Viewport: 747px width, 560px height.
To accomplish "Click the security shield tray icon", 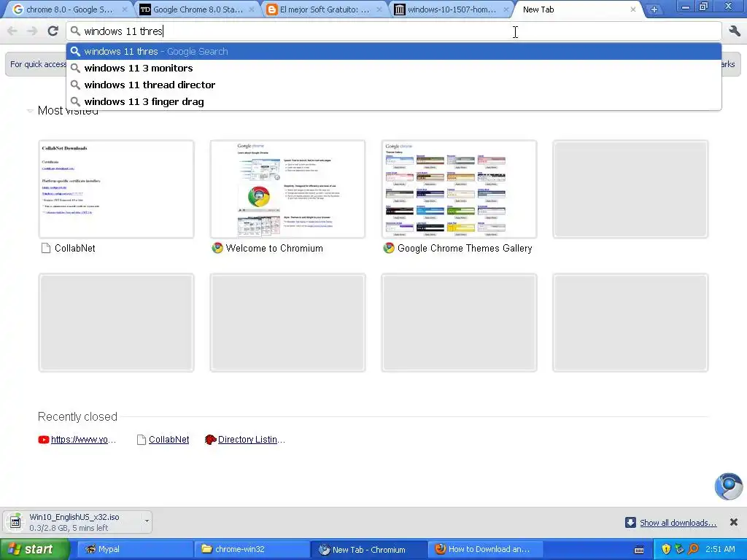I will 666,549.
